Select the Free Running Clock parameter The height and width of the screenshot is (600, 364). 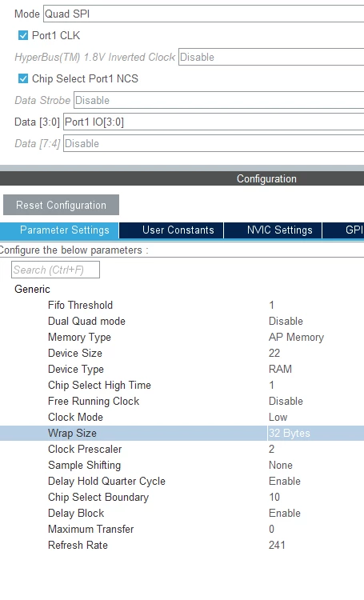94,401
